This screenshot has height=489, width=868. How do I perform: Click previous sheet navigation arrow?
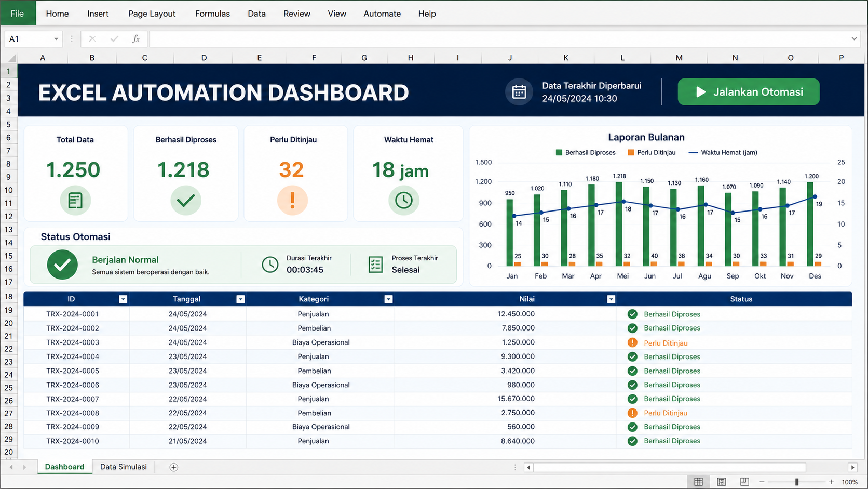pyautogui.click(x=11, y=467)
